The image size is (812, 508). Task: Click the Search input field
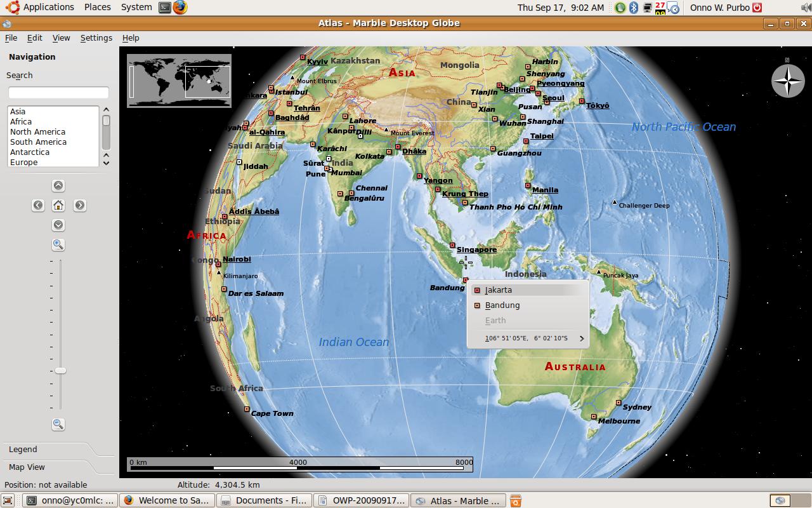(x=58, y=93)
